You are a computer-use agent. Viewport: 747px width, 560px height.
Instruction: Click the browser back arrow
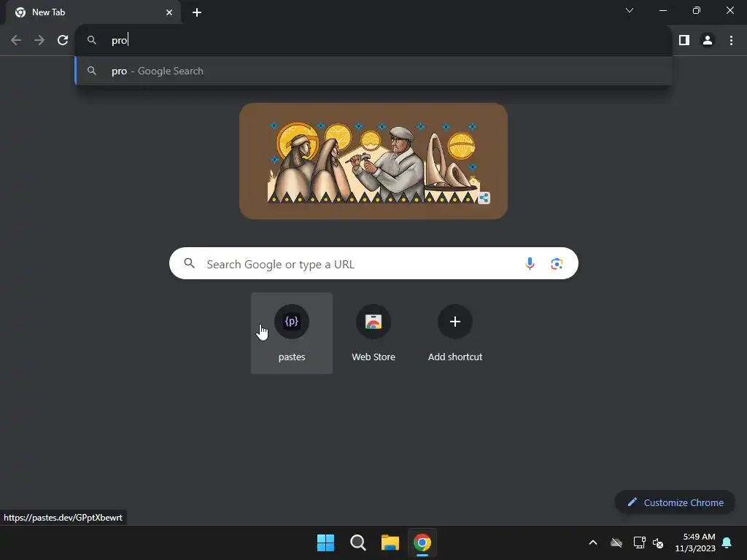(x=16, y=41)
